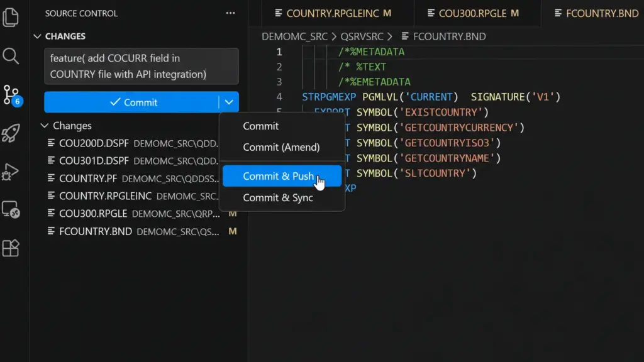Open the rocket deployment view icon
This screenshot has height=362, width=644.
click(x=11, y=133)
